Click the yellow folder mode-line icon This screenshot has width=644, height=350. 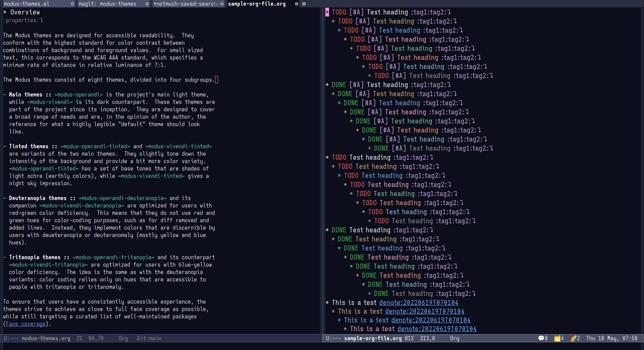pos(557,338)
